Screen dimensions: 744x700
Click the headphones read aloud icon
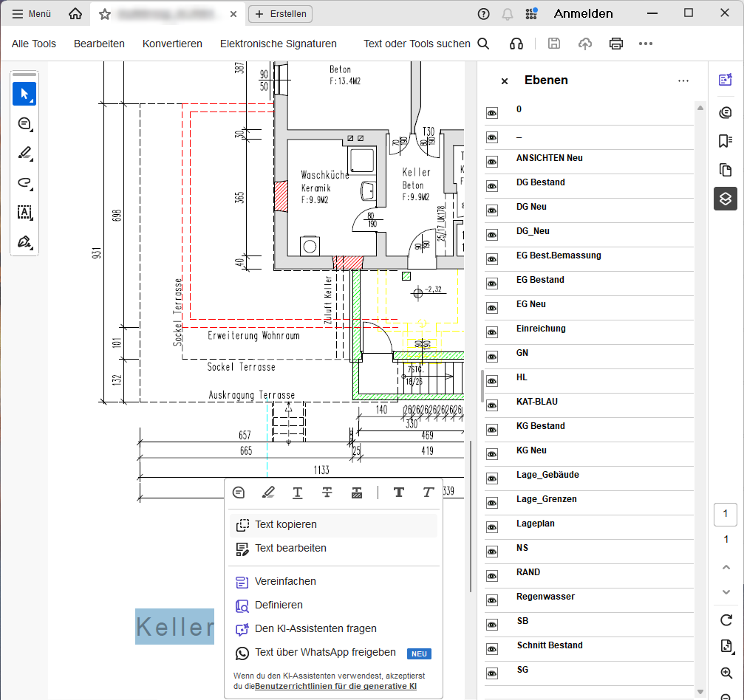tap(516, 44)
